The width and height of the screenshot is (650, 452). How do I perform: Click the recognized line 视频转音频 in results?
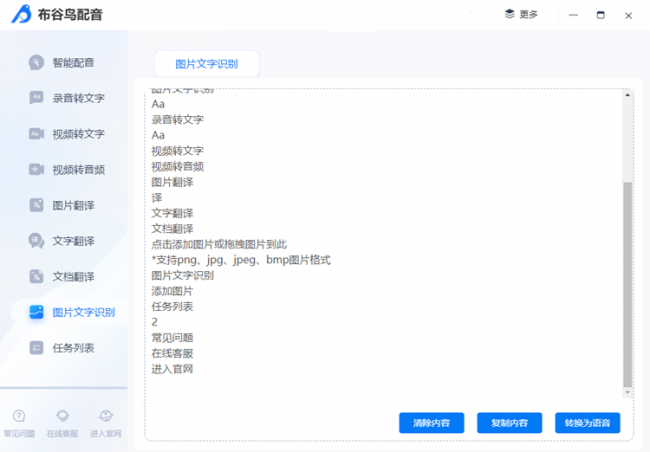(x=177, y=166)
